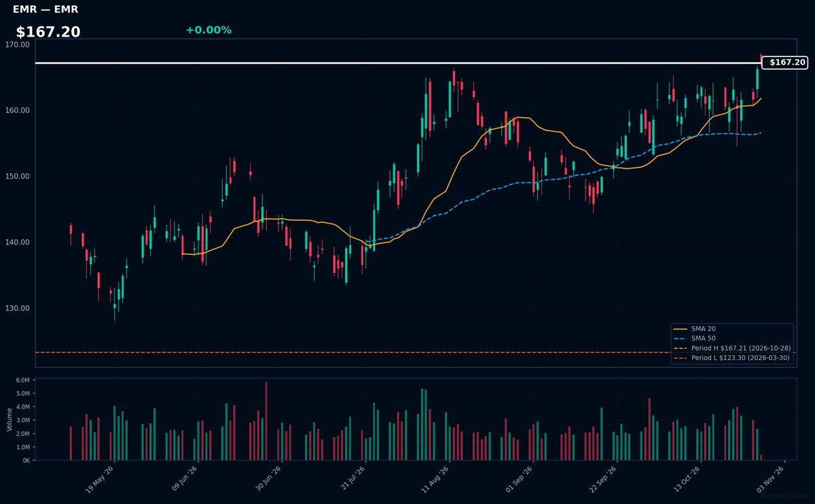Click the 2.0M volume axis label
Screen dimensions: 815x504
[x=22, y=434]
